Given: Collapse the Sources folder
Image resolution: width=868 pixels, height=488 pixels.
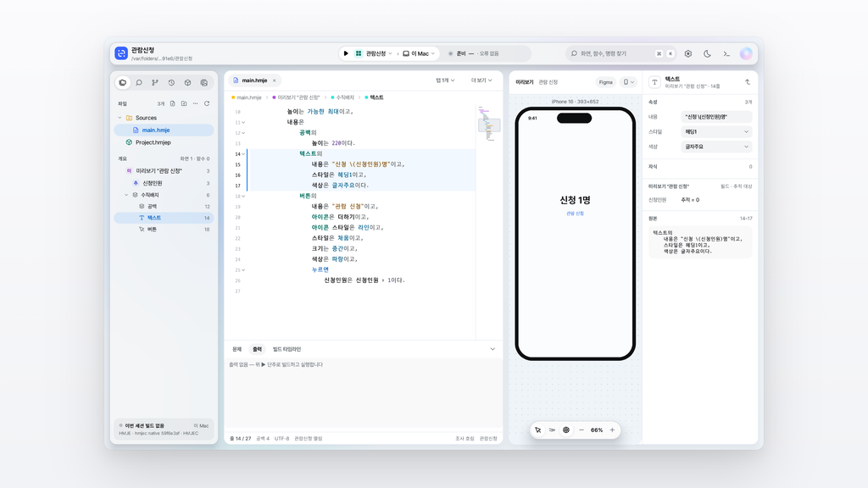Looking at the screenshot, I should coord(120,118).
